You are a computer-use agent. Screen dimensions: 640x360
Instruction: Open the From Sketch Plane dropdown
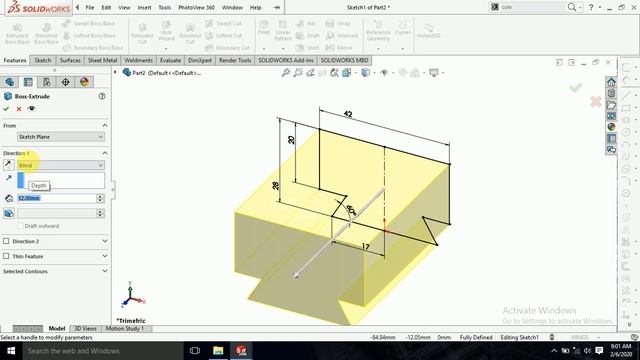click(x=61, y=137)
